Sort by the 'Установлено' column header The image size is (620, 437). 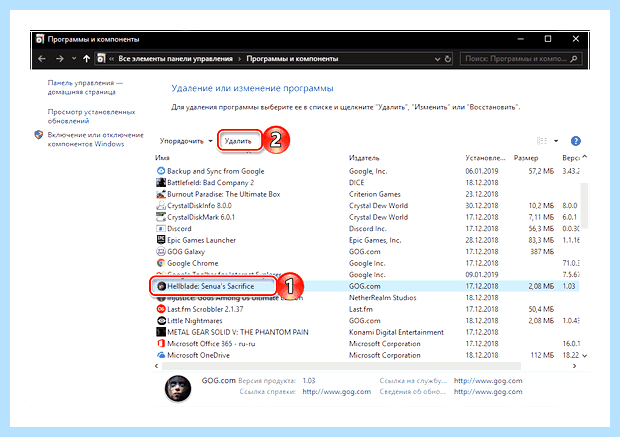click(485, 158)
